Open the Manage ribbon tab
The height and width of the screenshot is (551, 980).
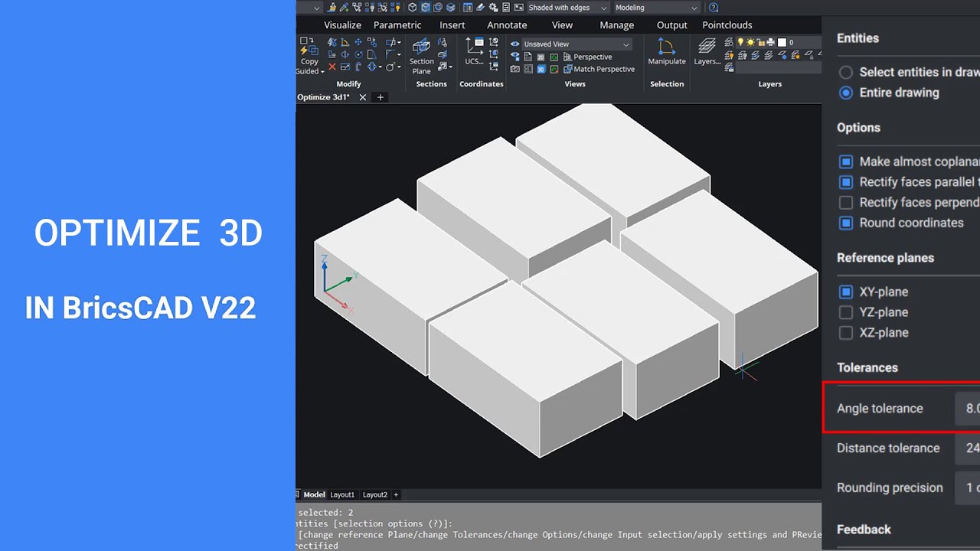pyautogui.click(x=617, y=25)
